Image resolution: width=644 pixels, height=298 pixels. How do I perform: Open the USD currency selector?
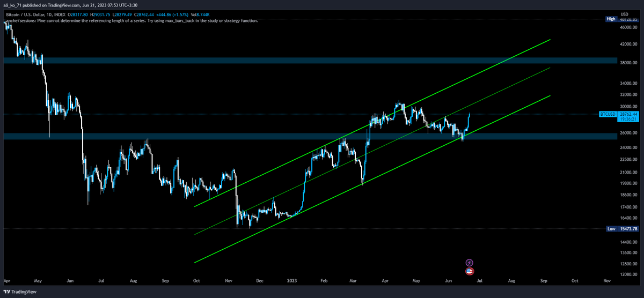(x=624, y=13)
